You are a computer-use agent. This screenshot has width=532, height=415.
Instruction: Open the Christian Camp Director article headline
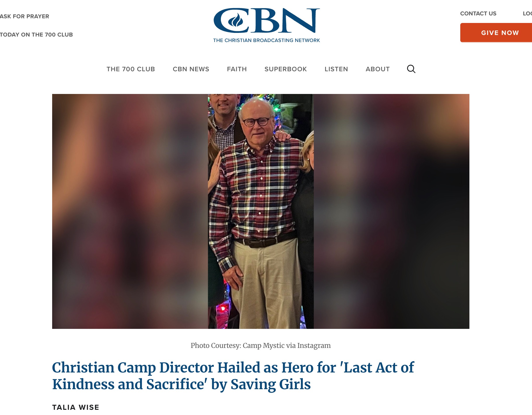pos(233,376)
